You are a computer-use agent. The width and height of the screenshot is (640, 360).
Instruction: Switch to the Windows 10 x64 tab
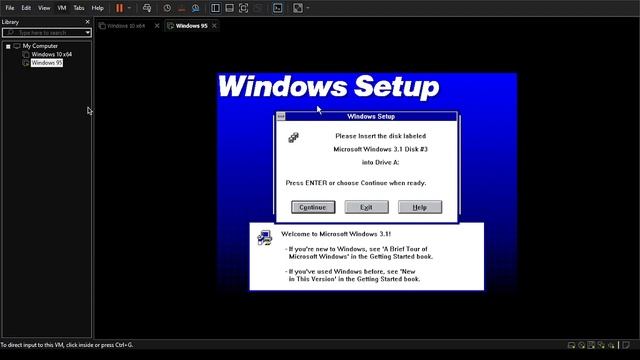[x=126, y=26]
